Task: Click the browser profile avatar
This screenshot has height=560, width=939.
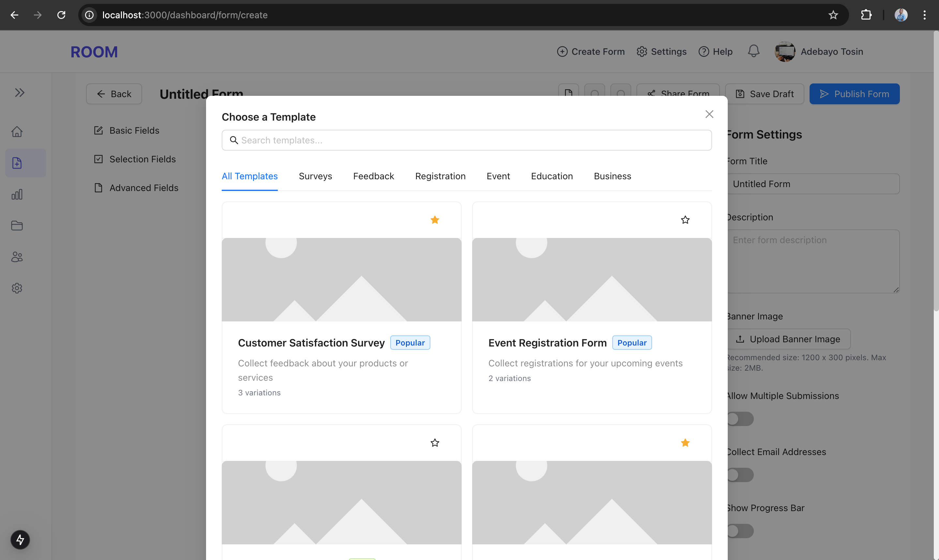Action: click(901, 15)
